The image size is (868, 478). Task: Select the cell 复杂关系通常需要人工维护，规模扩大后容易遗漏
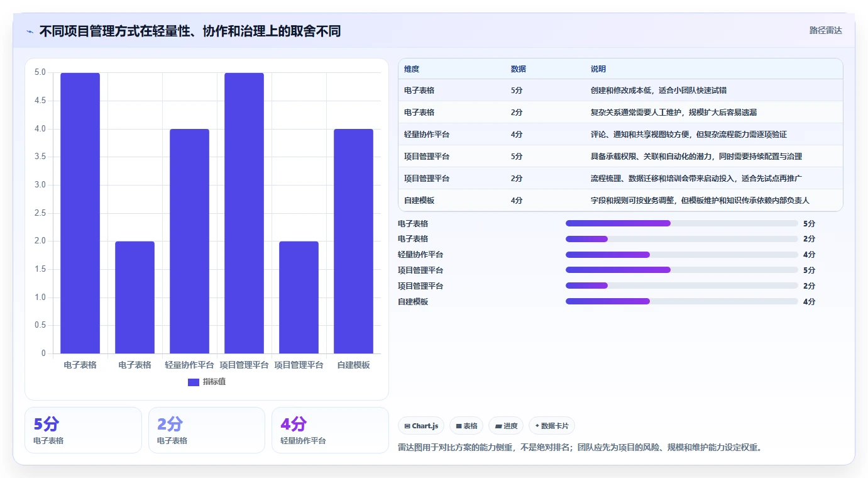674,113
